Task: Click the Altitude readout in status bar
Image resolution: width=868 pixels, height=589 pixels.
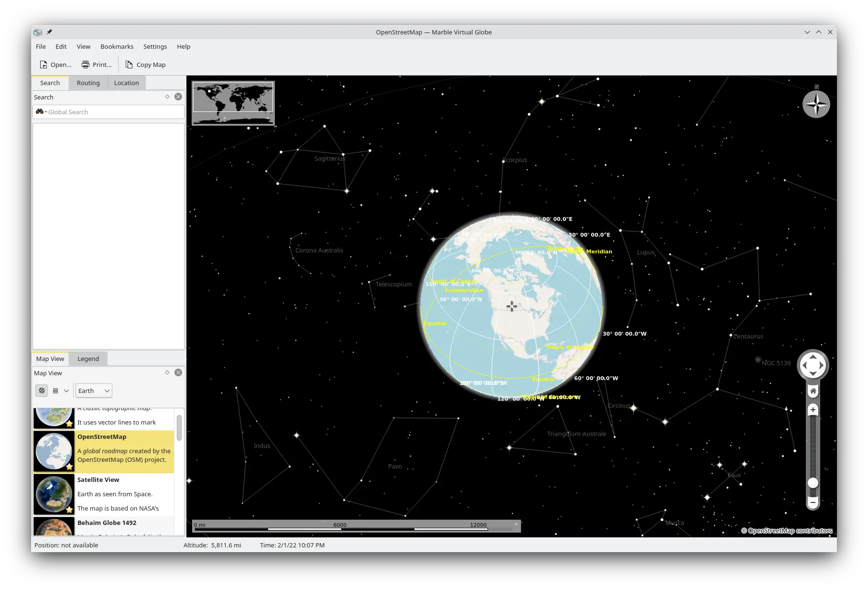Action: pyautogui.click(x=212, y=545)
